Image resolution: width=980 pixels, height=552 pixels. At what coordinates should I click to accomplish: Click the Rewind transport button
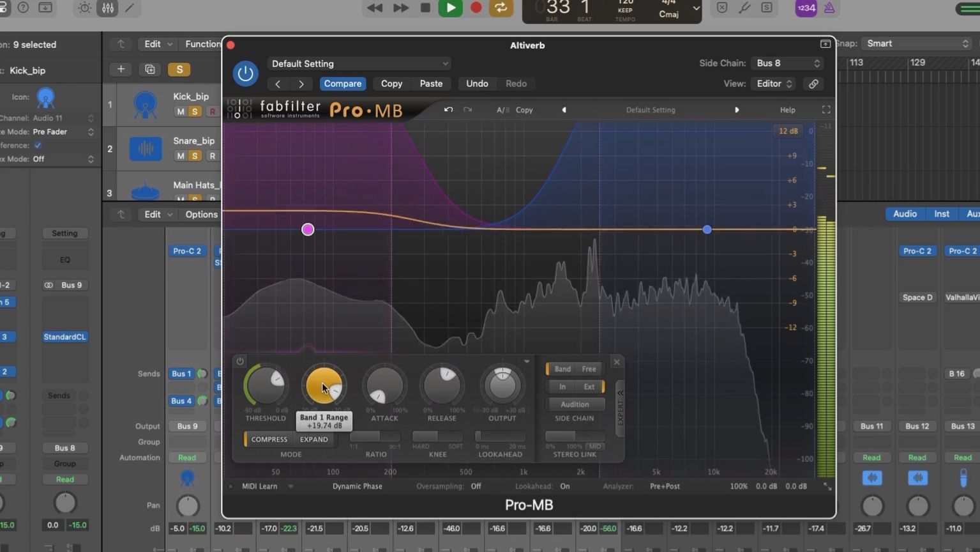coord(375,8)
